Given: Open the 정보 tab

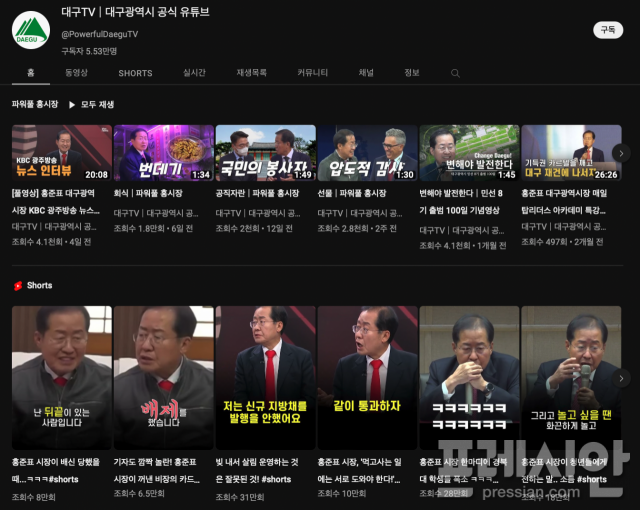Looking at the screenshot, I should [411, 73].
